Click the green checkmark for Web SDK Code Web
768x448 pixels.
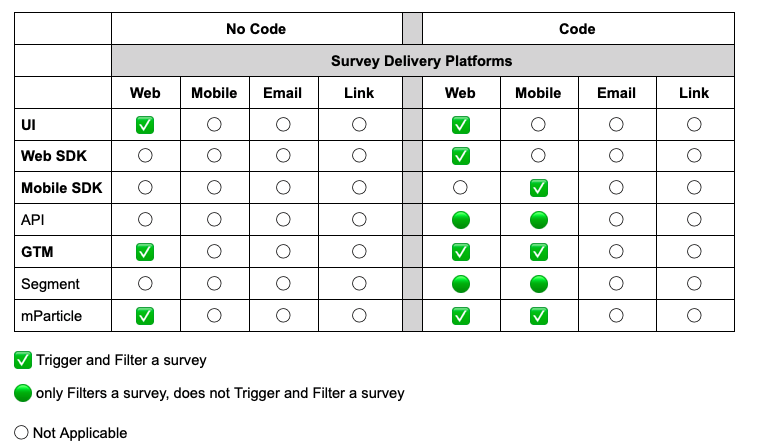pos(460,156)
